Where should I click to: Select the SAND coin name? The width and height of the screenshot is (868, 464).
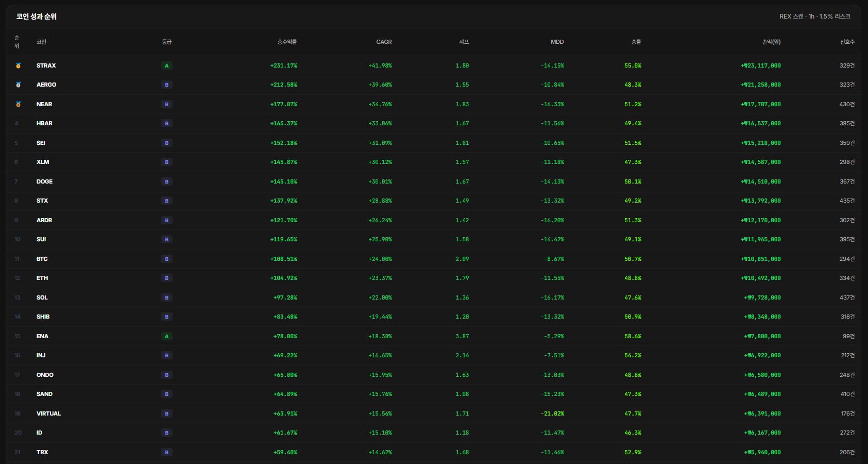coord(44,394)
